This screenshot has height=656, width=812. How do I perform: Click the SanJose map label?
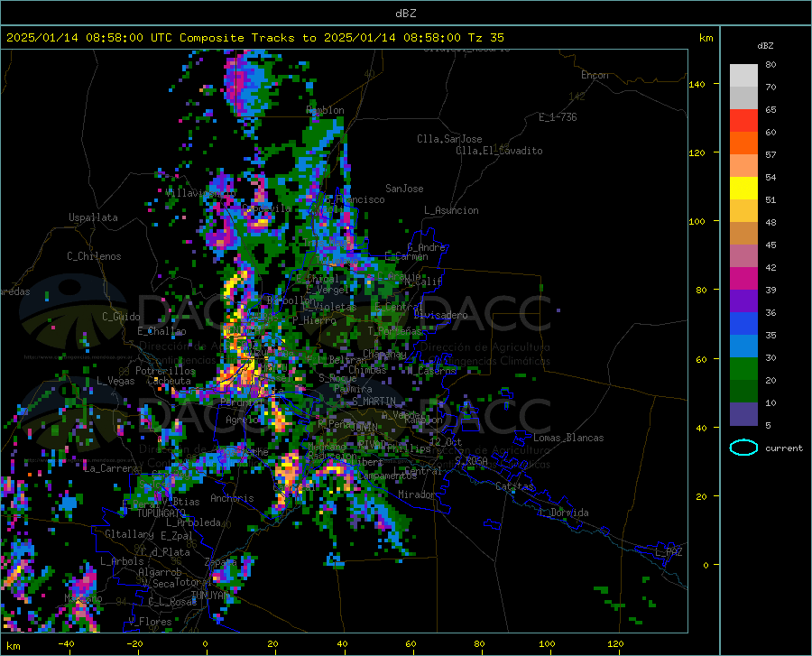(404, 189)
